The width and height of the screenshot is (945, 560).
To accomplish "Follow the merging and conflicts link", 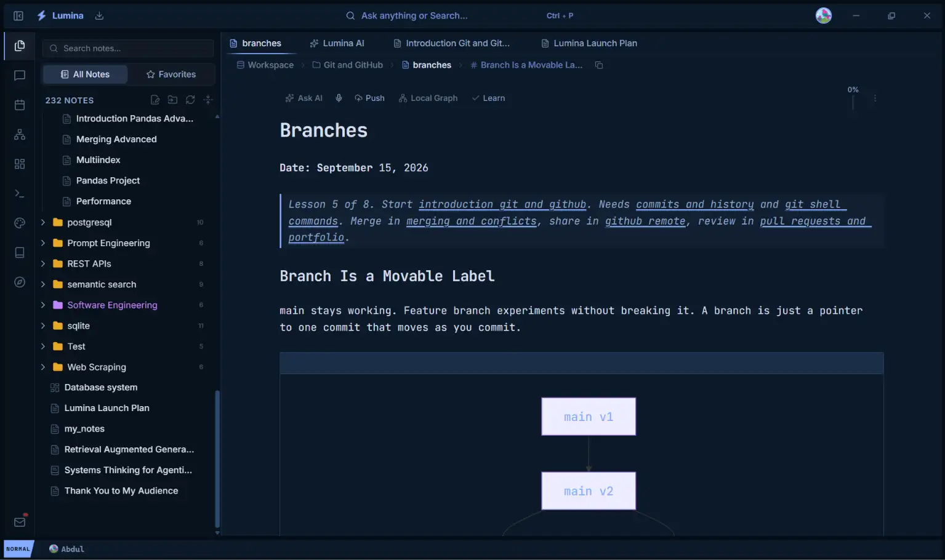I will pos(472,221).
